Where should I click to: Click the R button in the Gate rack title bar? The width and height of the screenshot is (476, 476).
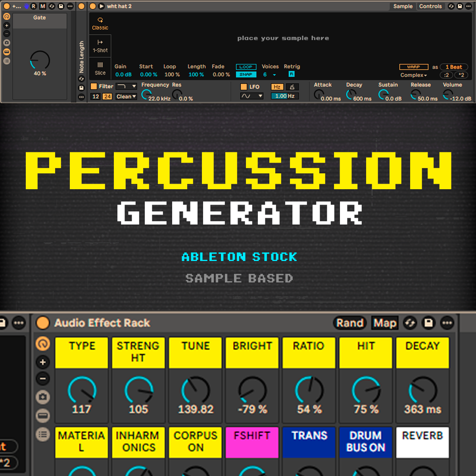(x=34, y=6)
